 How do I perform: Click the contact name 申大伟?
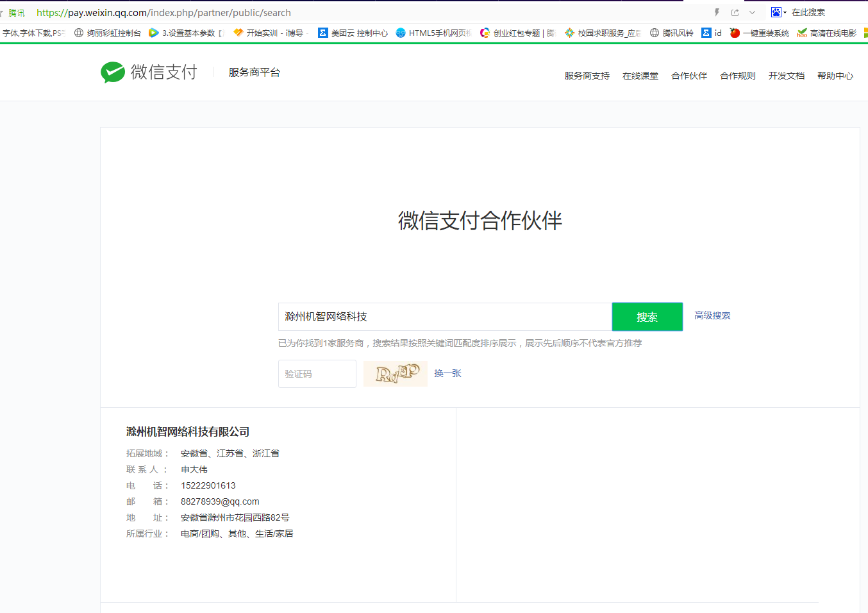pyautogui.click(x=194, y=469)
